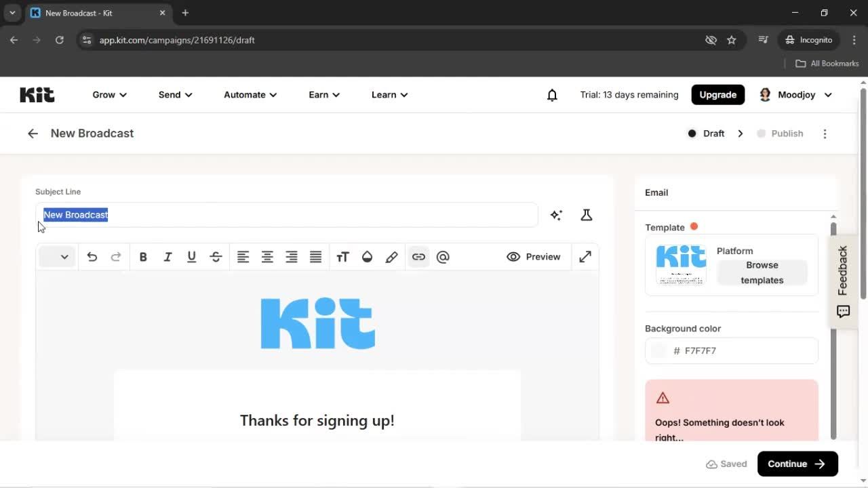
Task: Apply italic formatting
Action: 167,257
